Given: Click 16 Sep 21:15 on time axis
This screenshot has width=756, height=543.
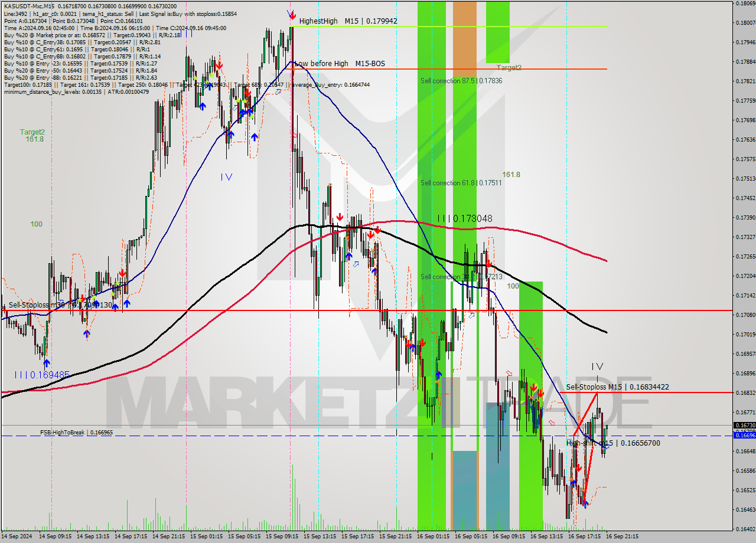Looking at the screenshot, I should 622,537.
